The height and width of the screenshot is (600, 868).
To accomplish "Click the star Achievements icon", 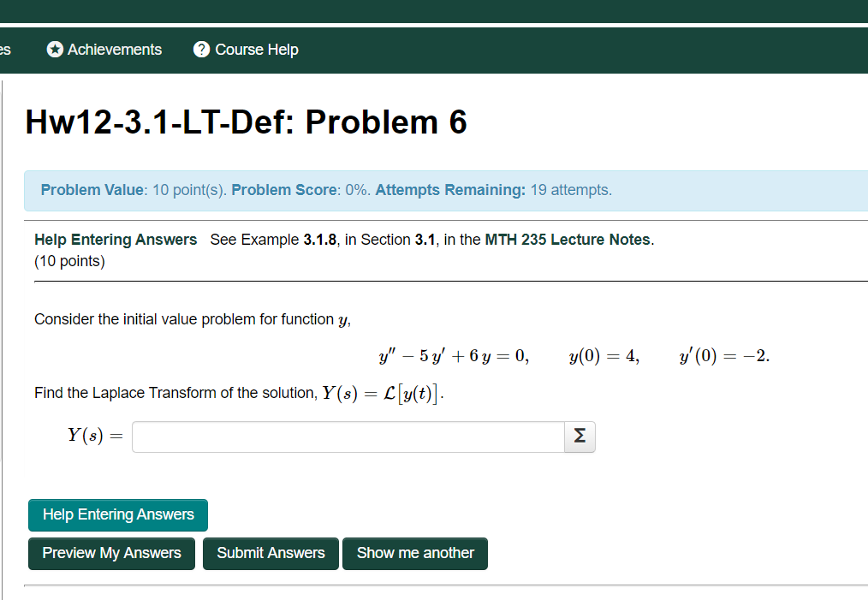I will click(x=55, y=50).
